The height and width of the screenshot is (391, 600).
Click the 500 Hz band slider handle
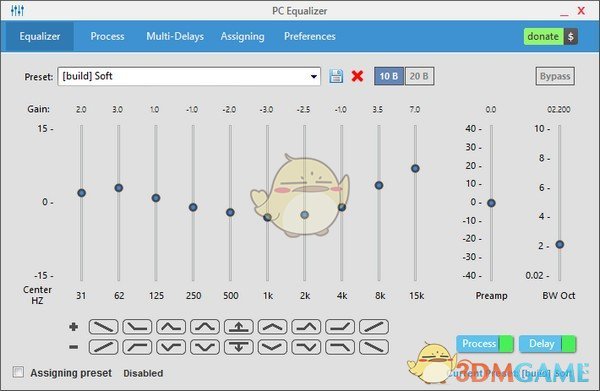click(x=230, y=212)
